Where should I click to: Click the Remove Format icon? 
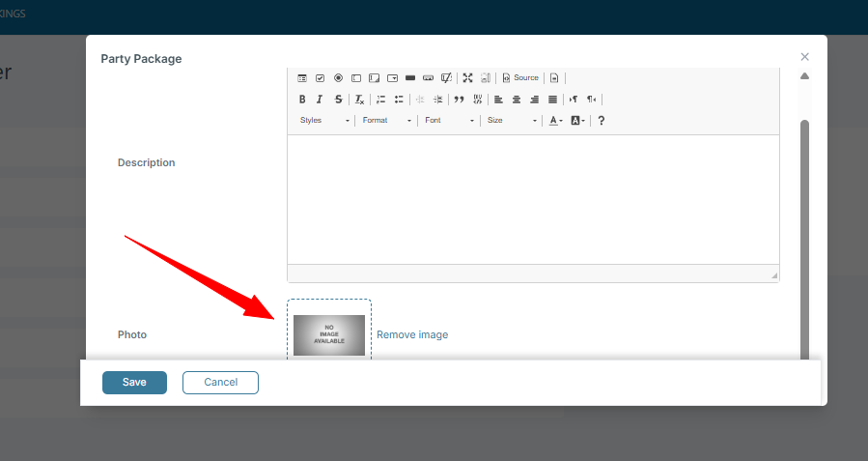[x=359, y=100]
